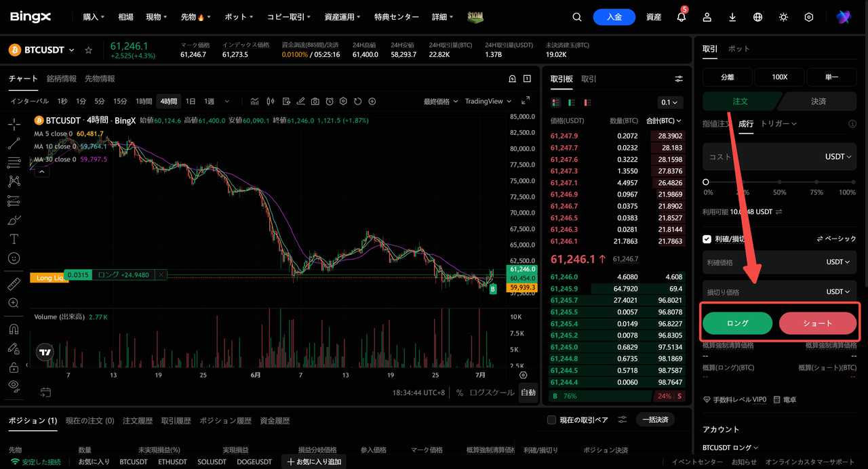Open the notifications bell icon
868x469 pixels.
pos(682,17)
